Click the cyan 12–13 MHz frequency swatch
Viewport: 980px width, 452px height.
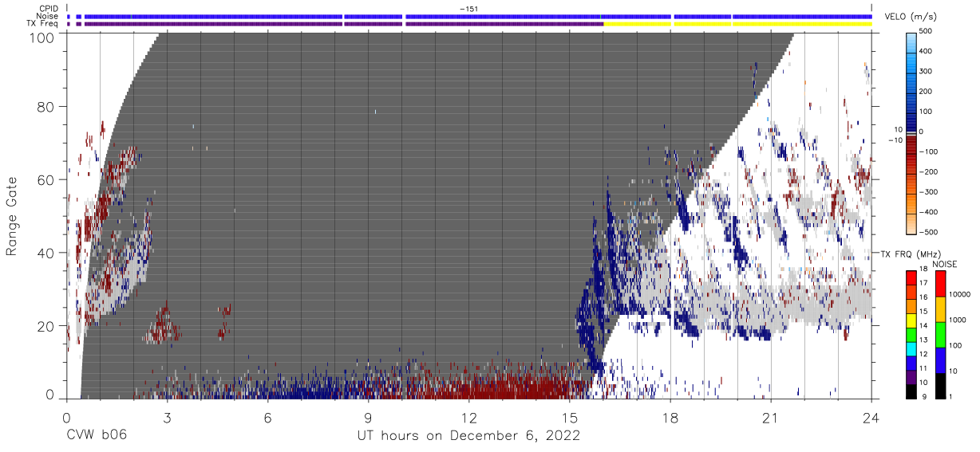point(911,349)
